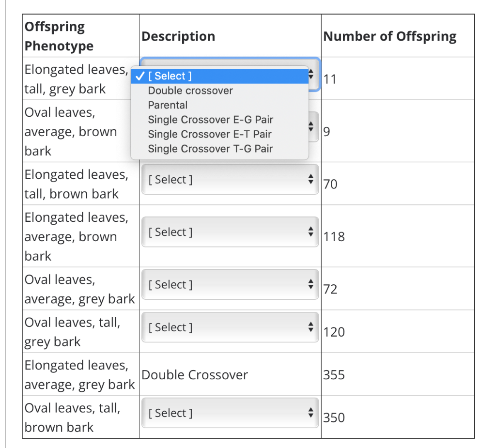Choose the highlighted [ Select ] option in open list
The image size is (496, 448).
click(x=219, y=76)
